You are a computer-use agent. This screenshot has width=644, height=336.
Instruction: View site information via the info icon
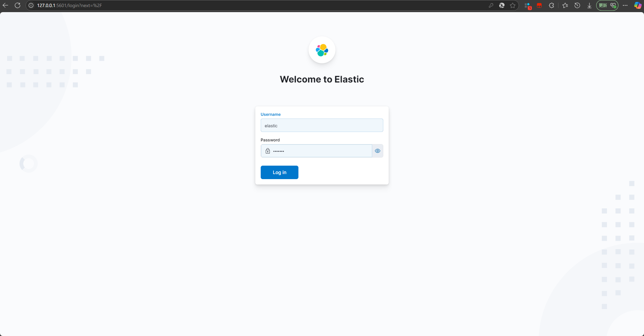[x=31, y=5]
